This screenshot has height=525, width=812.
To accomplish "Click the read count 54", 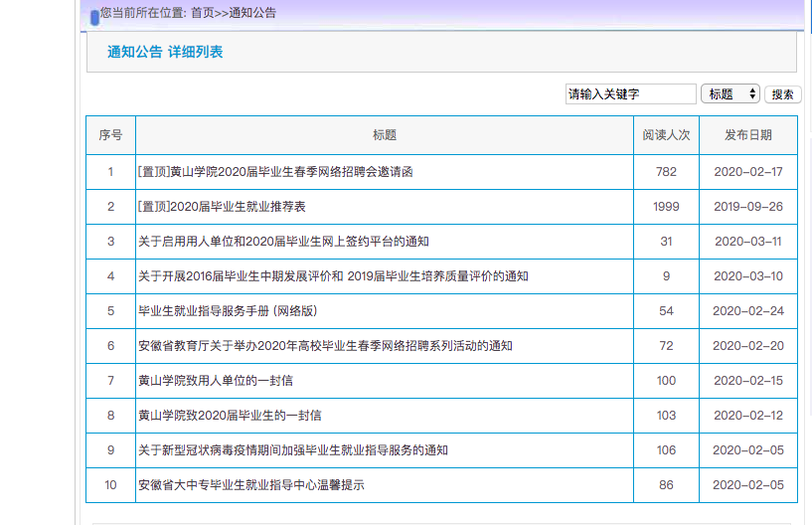I will [x=667, y=310].
